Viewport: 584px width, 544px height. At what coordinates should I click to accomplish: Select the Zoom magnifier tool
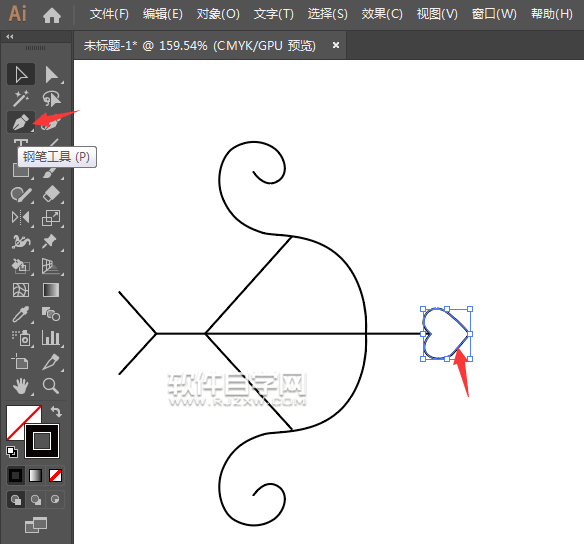tap(51, 386)
